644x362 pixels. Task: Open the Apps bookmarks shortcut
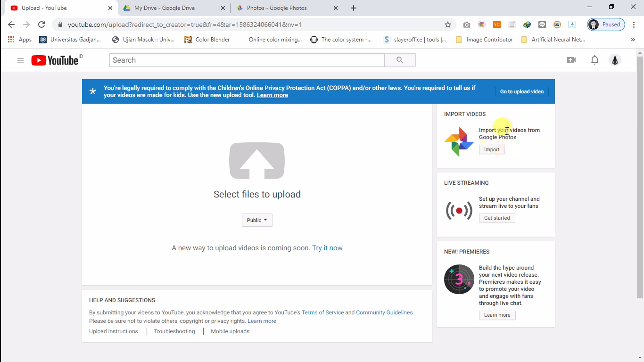point(20,40)
